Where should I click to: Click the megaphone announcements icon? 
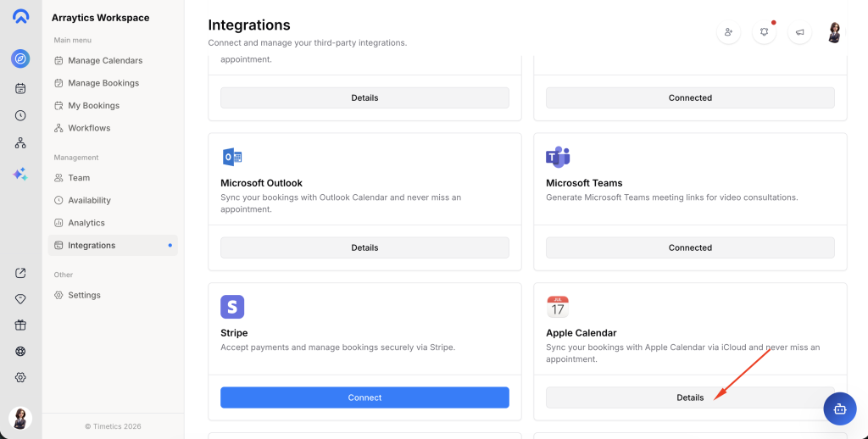[x=799, y=32]
